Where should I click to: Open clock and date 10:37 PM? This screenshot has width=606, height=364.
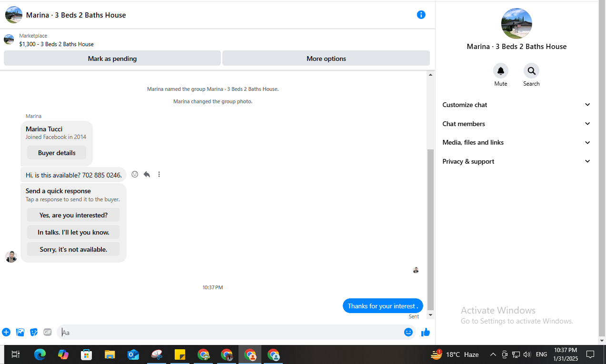[x=566, y=354]
